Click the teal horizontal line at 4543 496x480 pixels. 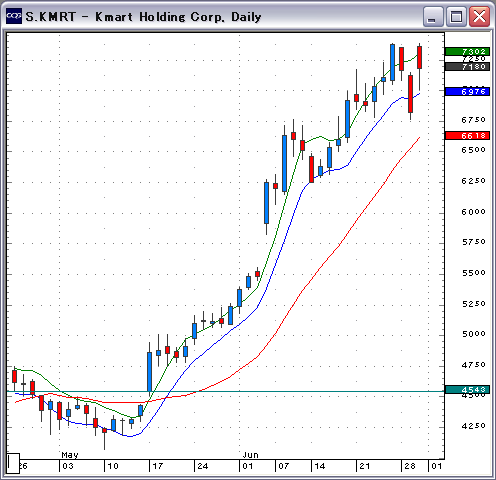pos(225,391)
